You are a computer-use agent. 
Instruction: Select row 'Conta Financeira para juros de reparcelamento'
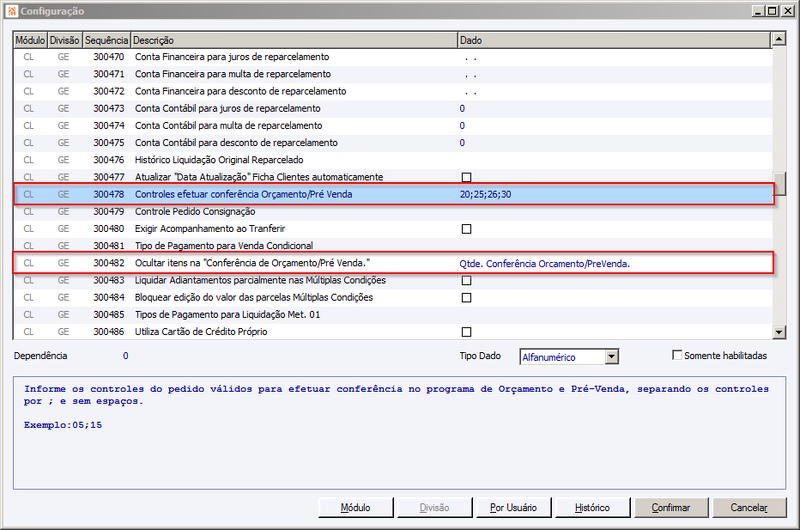tap(392, 57)
